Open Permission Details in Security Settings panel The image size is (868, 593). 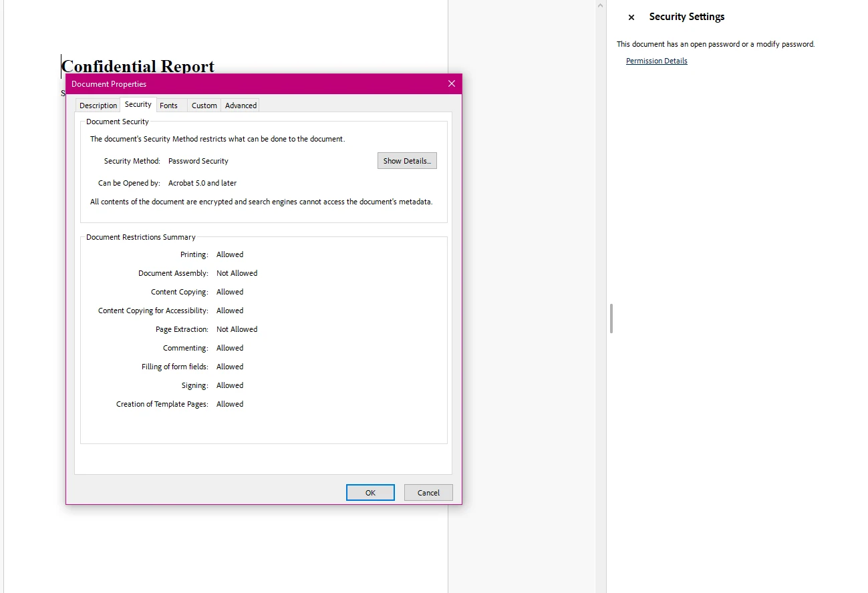coord(656,60)
